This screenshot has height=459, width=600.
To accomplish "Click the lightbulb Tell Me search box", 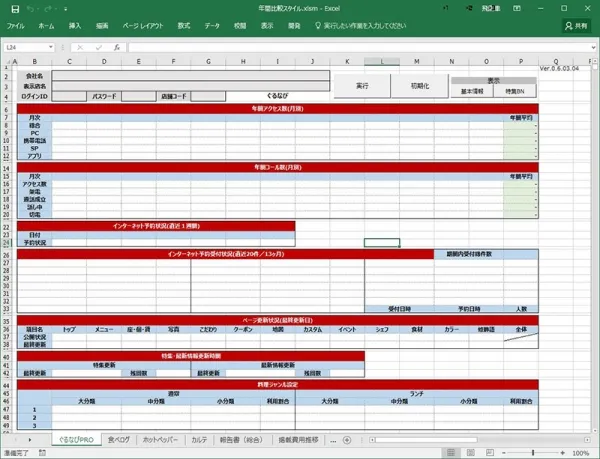I will point(360,26).
